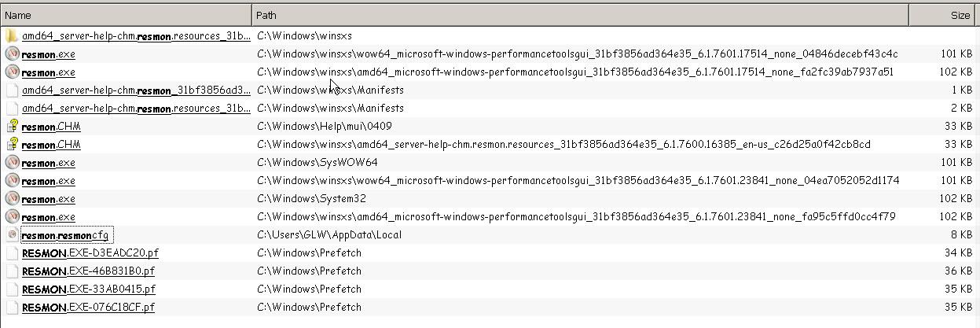Select the resmon.resmoncfg file name
The image size is (980, 328).
point(65,235)
